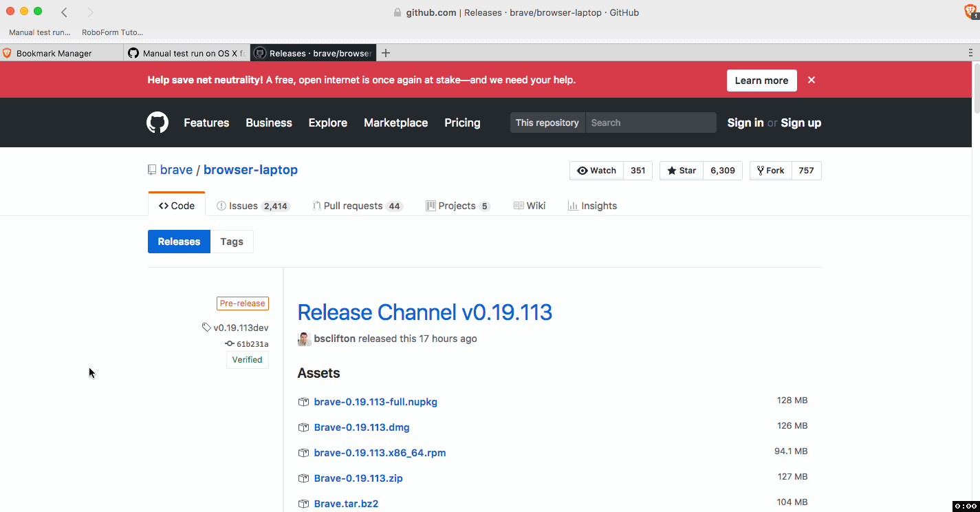
Task: Click the Sign in link
Action: click(745, 122)
